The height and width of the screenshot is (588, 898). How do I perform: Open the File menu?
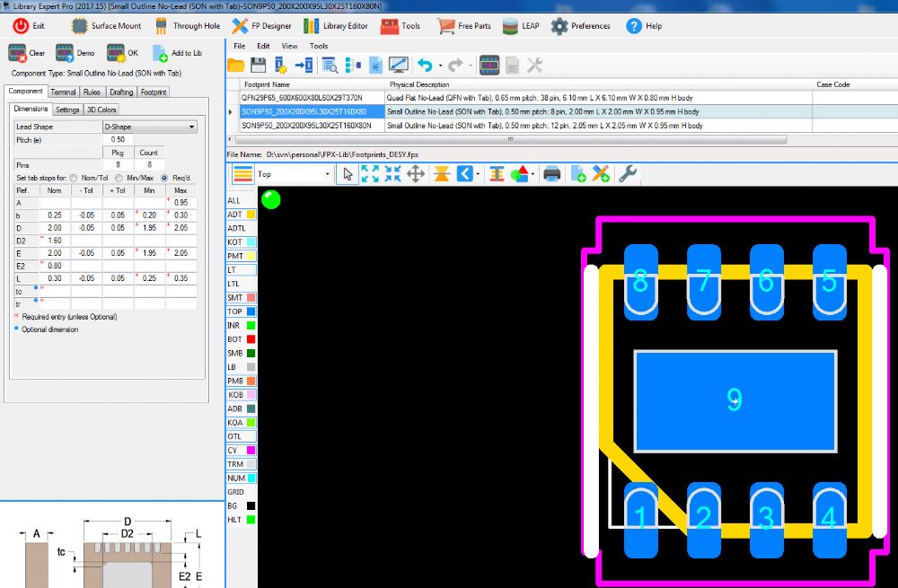click(x=240, y=46)
